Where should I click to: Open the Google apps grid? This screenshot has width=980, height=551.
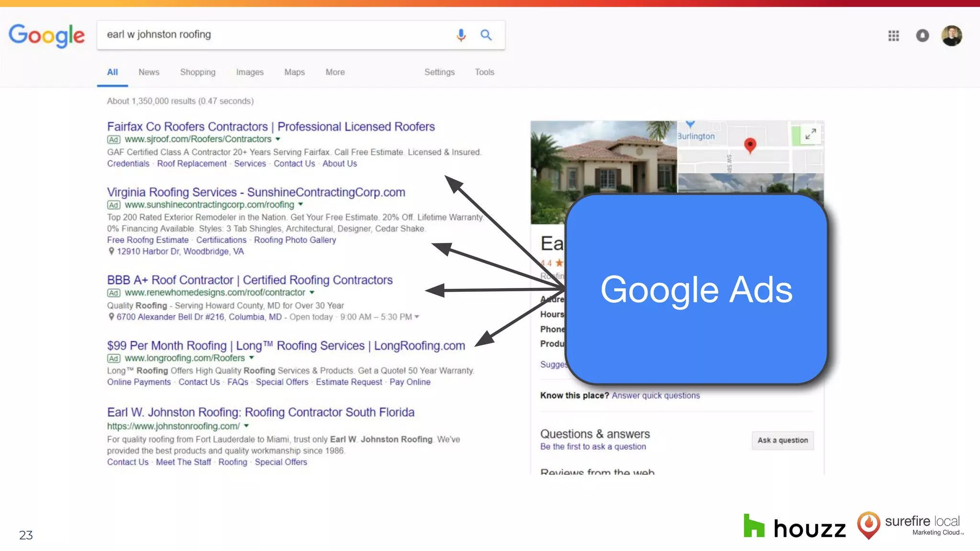(893, 35)
